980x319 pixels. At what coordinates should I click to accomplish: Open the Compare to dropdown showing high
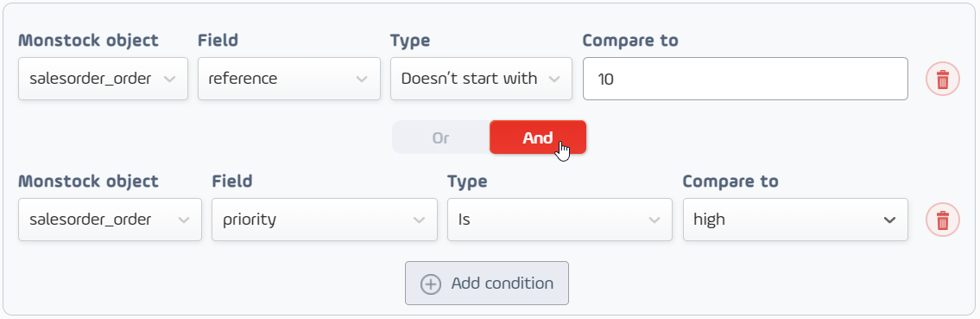[795, 220]
